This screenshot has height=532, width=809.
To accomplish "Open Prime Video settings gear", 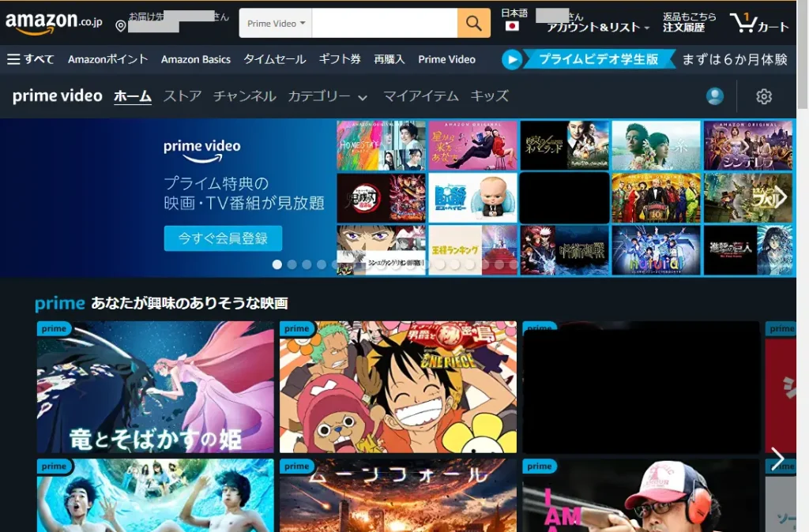I will click(764, 96).
